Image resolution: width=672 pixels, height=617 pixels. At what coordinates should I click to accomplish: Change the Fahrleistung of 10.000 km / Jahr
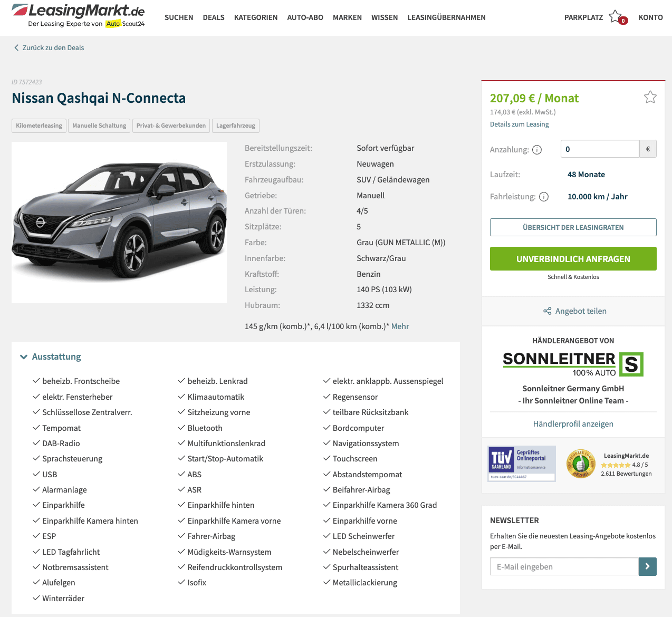[x=598, y=197]
